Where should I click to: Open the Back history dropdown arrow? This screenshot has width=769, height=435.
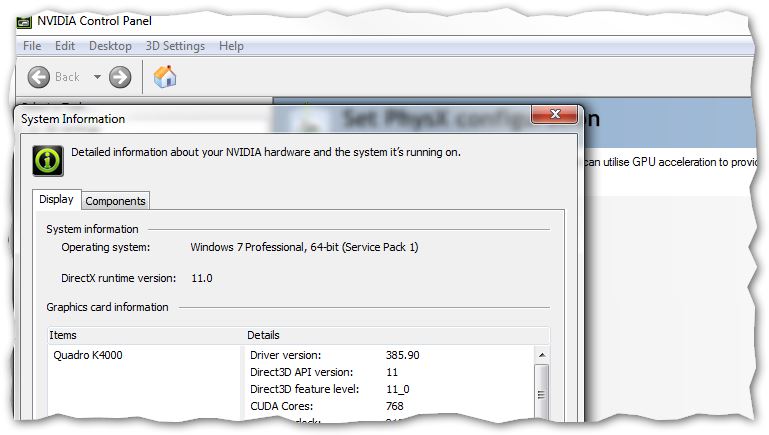[x=97, y=77]
